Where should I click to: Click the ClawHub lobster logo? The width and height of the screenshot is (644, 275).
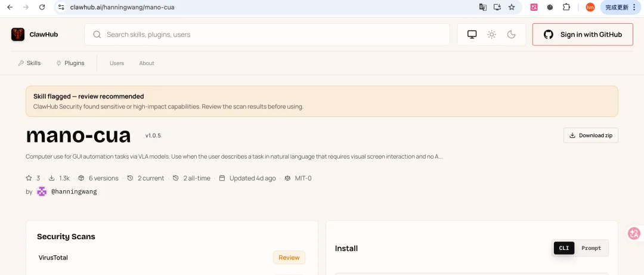click(18, 35)
